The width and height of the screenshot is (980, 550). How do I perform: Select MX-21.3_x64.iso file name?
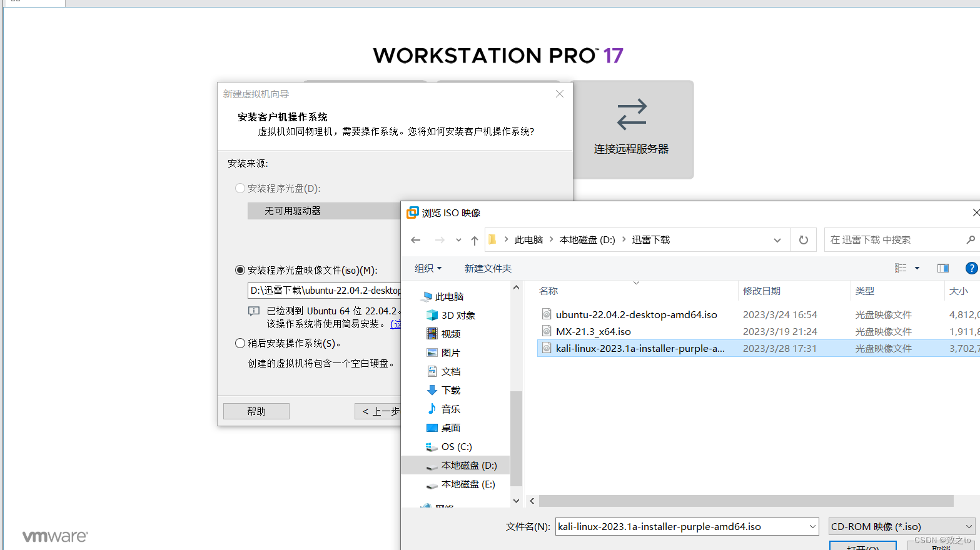pos(593,331)
